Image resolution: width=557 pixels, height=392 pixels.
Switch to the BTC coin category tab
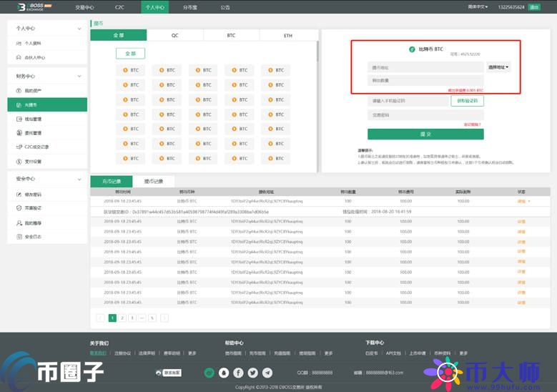(x=231, y=35)
